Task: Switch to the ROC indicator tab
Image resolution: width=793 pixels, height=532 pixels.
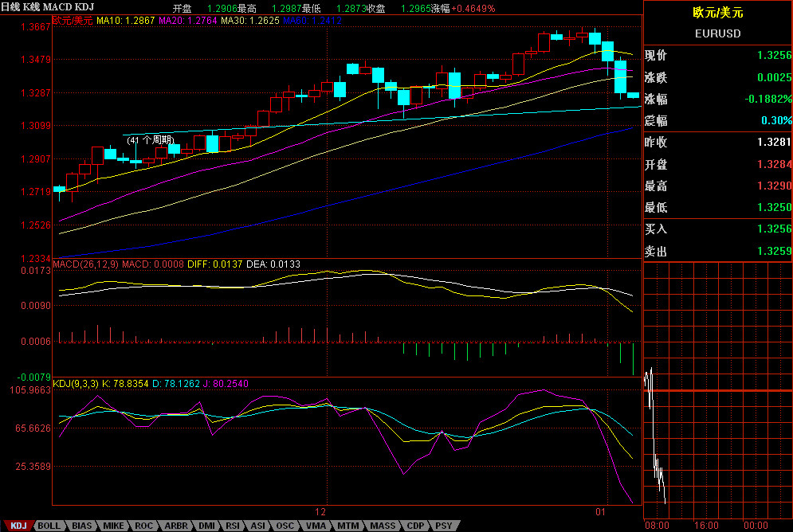Action: click(x=143, y=526)
